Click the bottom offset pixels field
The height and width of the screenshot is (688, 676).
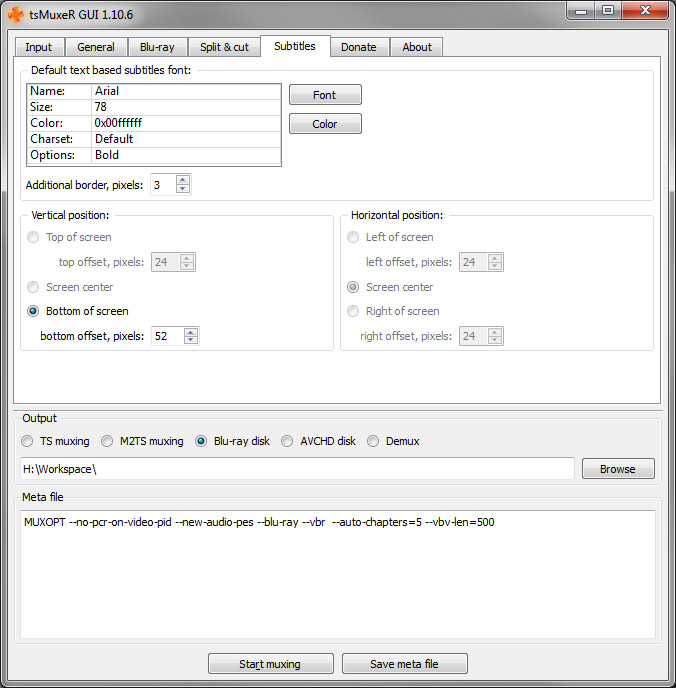tap(168, 336)
